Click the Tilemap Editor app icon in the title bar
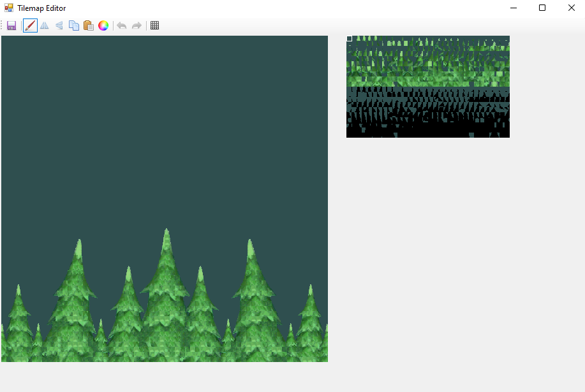Viewport: 585px width, 392px height. coord(9,8)
